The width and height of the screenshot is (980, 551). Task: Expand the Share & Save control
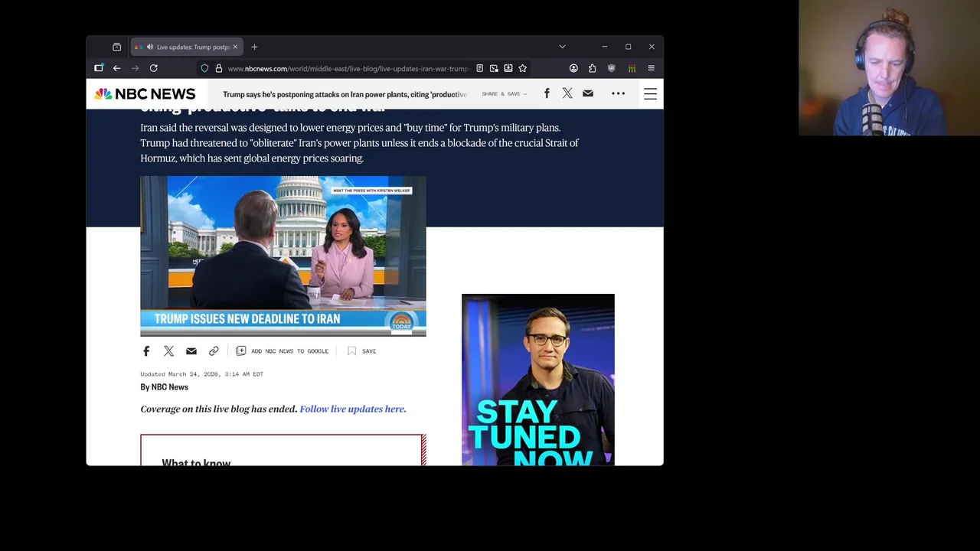[x=504, y=94]
